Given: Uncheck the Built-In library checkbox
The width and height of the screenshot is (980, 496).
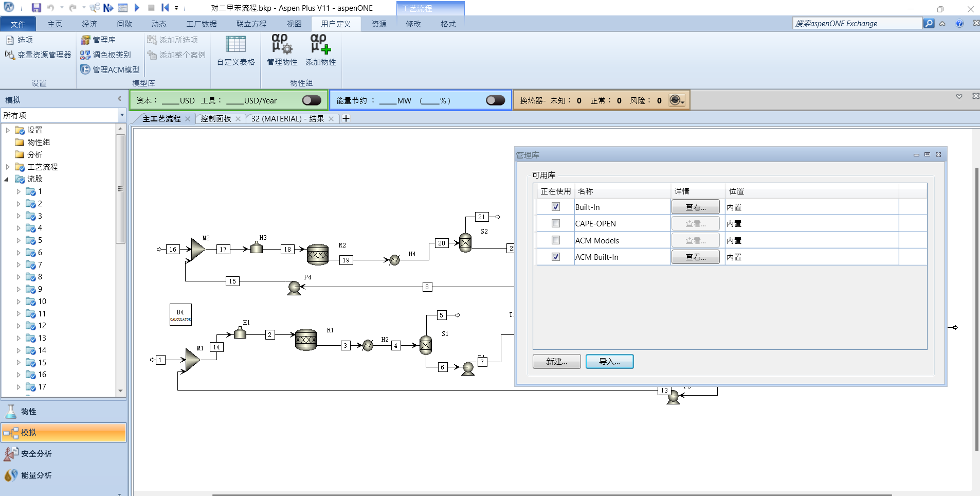Looking at the screenshot, I should [556, 207].
